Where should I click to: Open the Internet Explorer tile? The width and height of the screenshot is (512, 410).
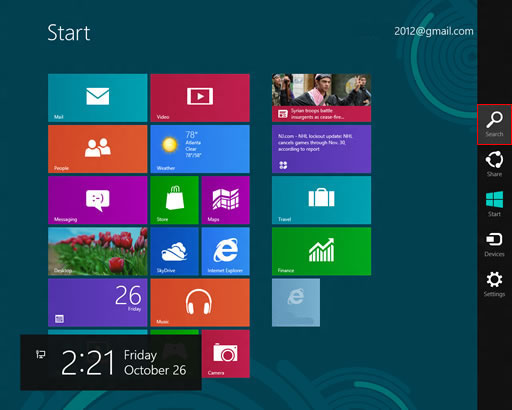click(226, 251)
